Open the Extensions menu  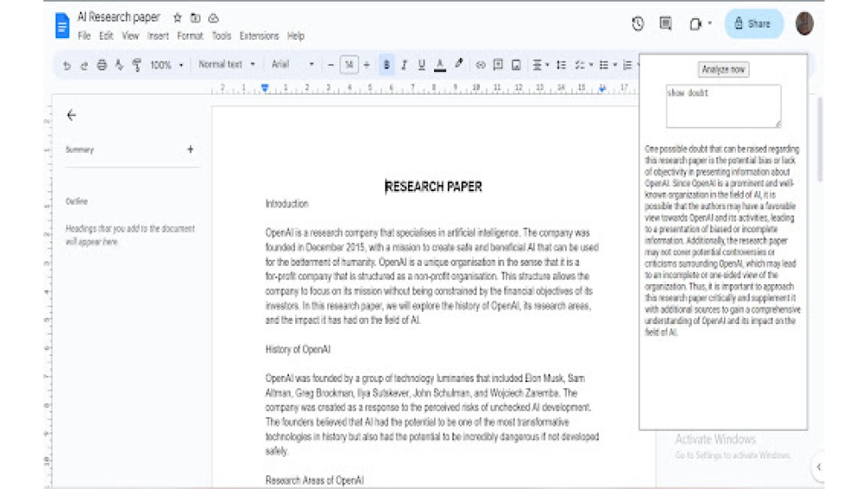tap(259, 36)
